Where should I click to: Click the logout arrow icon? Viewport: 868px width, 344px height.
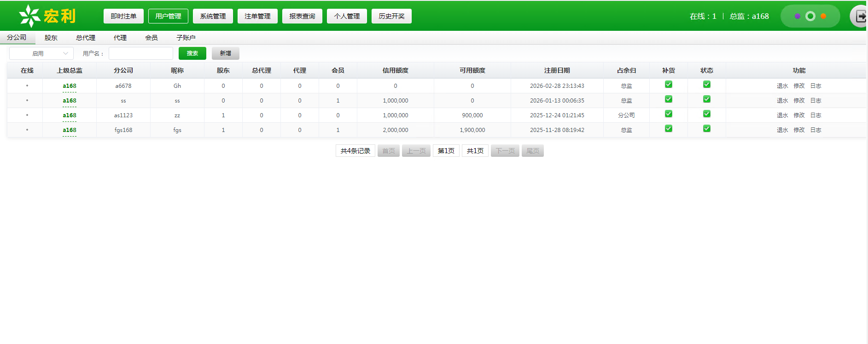pos(860,17)
